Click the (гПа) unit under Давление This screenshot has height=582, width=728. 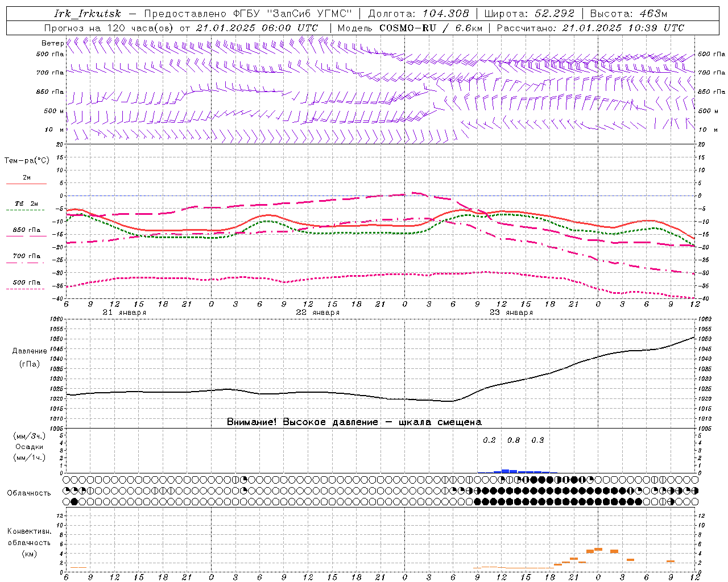pyautogui.click(x=29, y=364)
